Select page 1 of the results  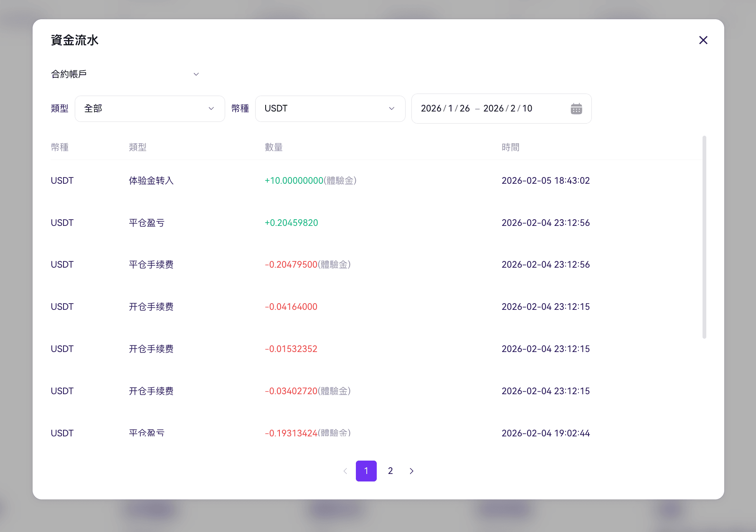pyautogui.click(x=366, y=471)
